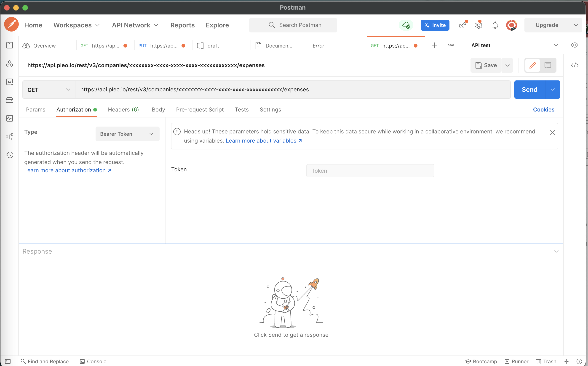Open Monitors in the sidebar
The height and width of the screenshot is (366, 588).
10,118
